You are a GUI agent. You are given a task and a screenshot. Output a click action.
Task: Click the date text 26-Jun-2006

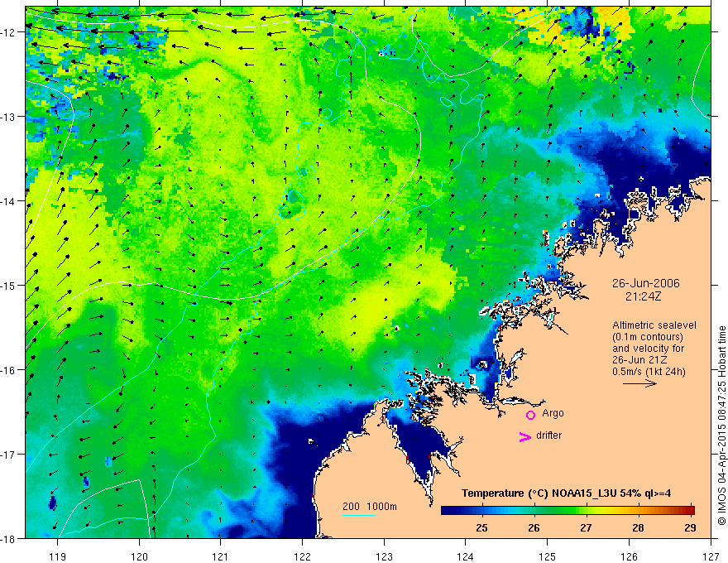pos(646,283)
